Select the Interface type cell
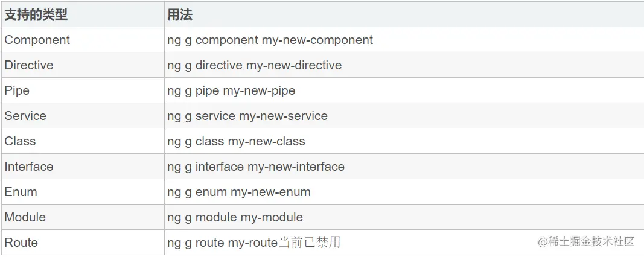 (x=29, y=167)
